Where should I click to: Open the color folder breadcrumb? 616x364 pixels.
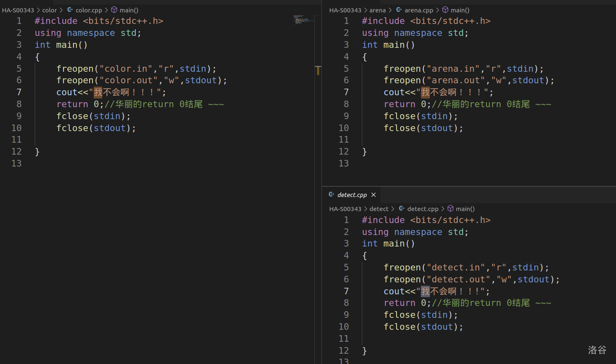pos(50,10)
